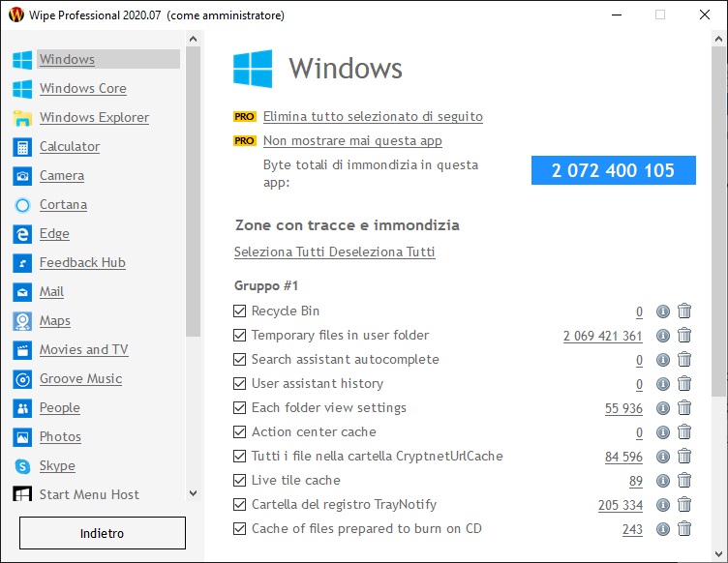Click the Cortana circle icon

pos(22,205)
